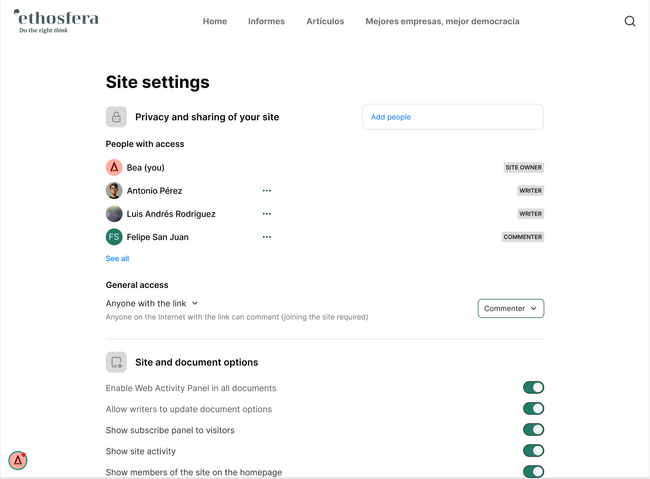Click the Add people input field
Viewport: 650px width, 479px height.
coord(452,117)
